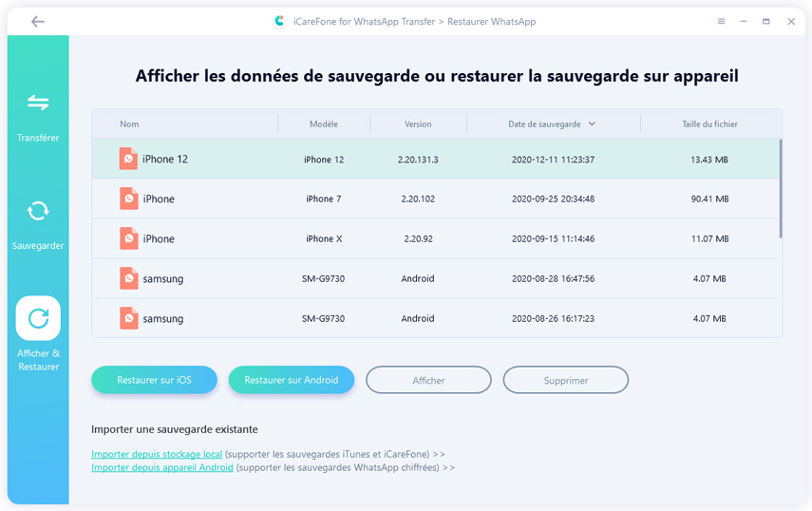Click the WhatsApp icon beside iPhone 12
Screen dimensions: 812x511
coord(128,159)
